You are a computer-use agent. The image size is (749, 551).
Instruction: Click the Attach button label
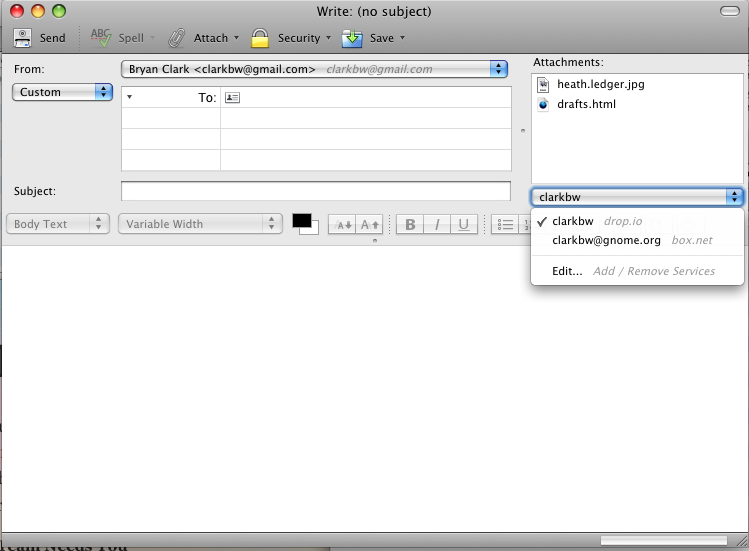[211, 38]
